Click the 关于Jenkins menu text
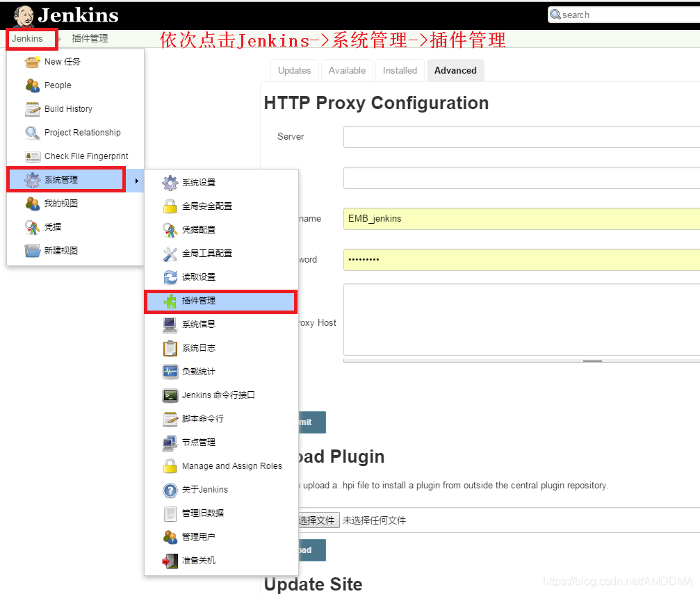Image resolution: width=700 pixels, height=594 pixels. 204,490
